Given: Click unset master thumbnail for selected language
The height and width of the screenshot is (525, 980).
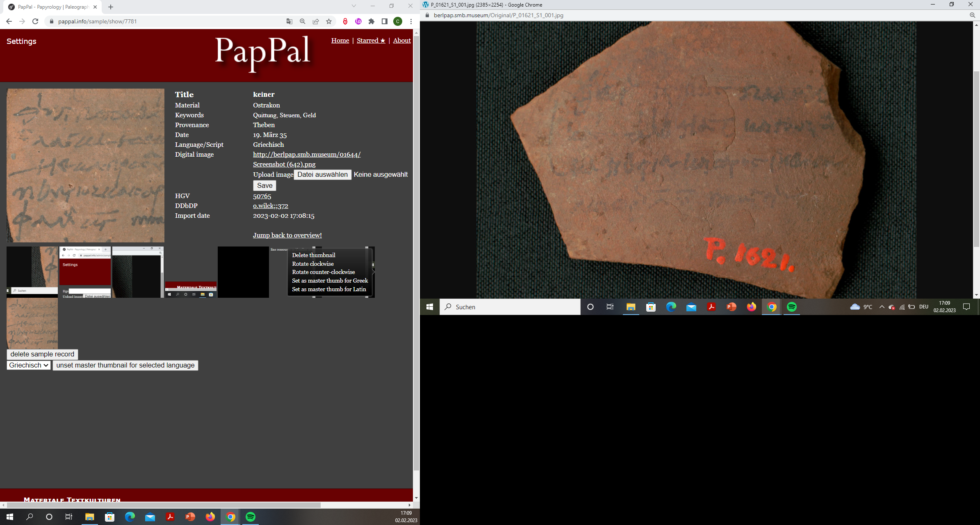Looking at the screenshot, I should pyautogui.click(x=125, y=365).
